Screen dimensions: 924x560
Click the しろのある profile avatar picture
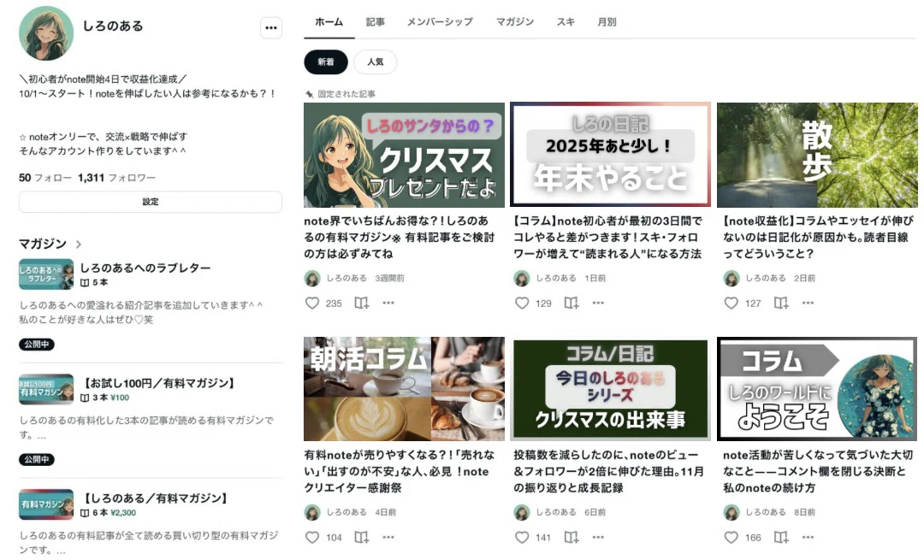[46, 33]
